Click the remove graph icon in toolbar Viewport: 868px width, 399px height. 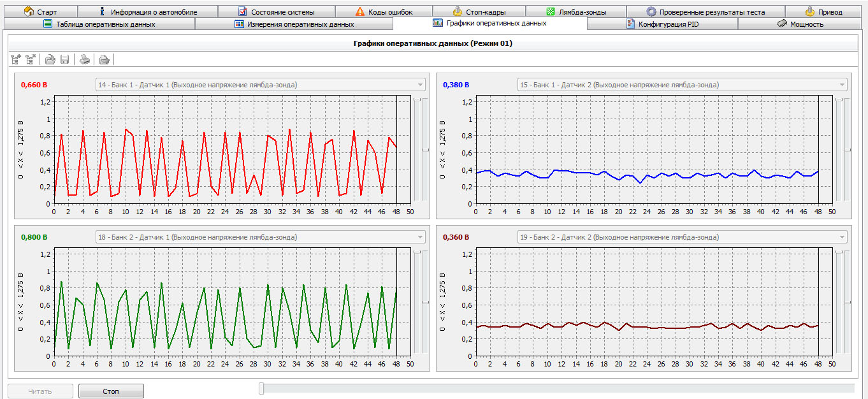31,59
